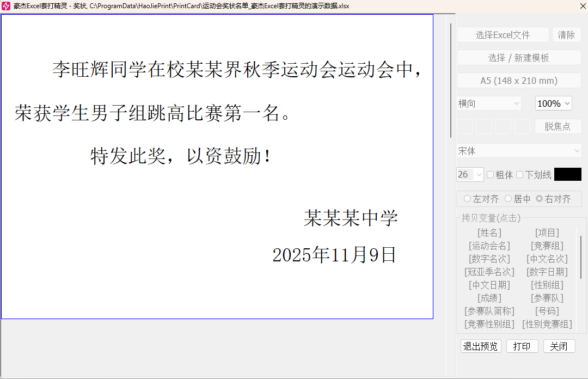Click 退出预览 to exit preview
Screen dimensions: 588x379
pos(480,346)
